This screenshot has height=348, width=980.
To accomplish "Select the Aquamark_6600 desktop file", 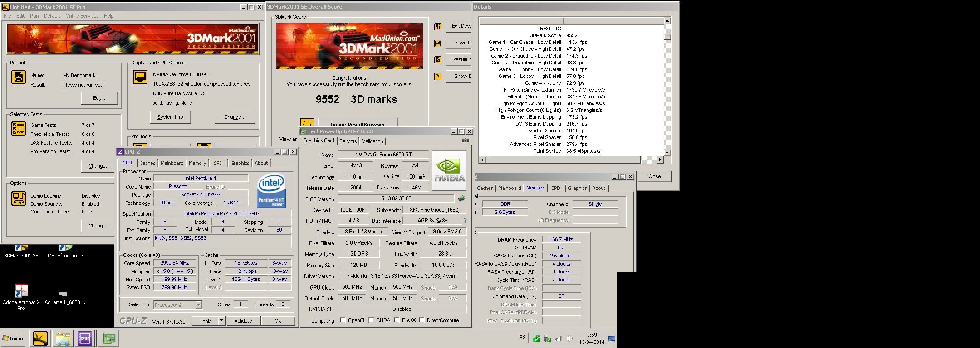I will click(64, 298).
